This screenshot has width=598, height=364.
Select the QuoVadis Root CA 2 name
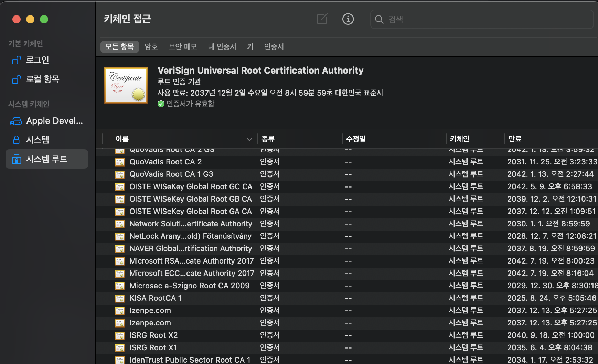165,162
